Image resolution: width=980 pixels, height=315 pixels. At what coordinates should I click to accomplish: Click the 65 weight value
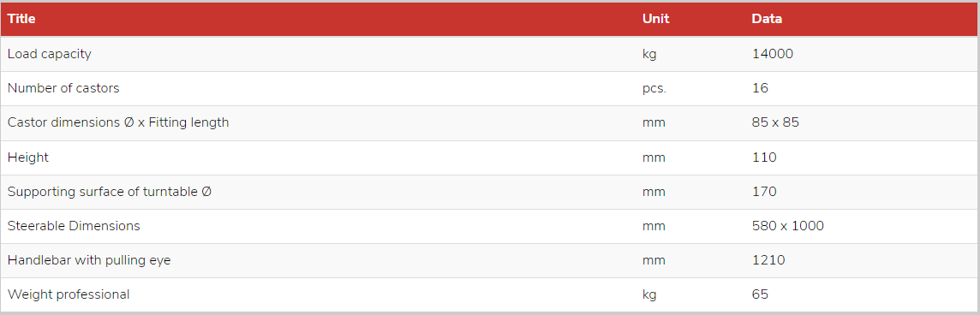[x=760, y=294]
